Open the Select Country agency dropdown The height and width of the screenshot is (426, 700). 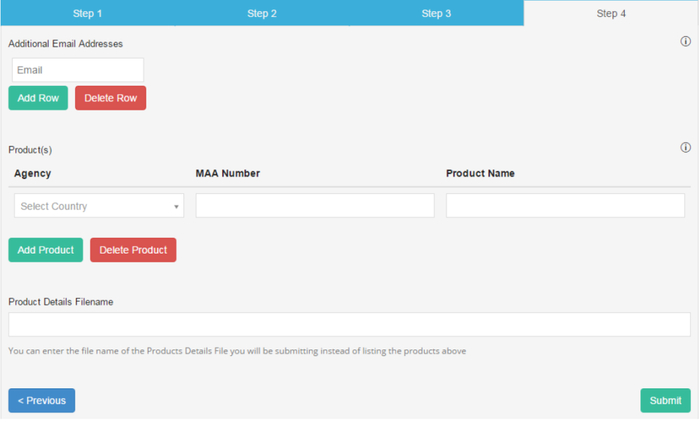pos(99,206)
